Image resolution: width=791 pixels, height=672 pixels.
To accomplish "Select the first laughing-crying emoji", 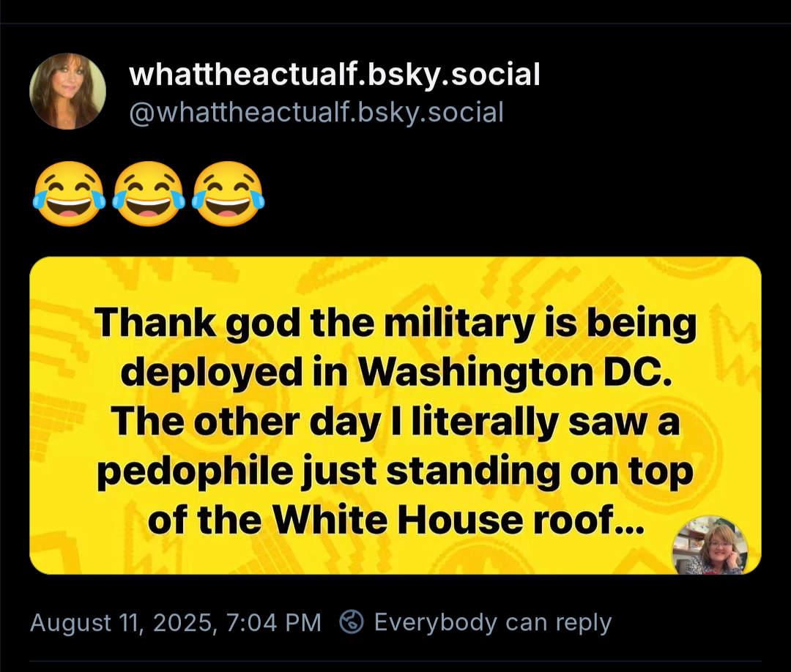I will [x=69, y=194].
